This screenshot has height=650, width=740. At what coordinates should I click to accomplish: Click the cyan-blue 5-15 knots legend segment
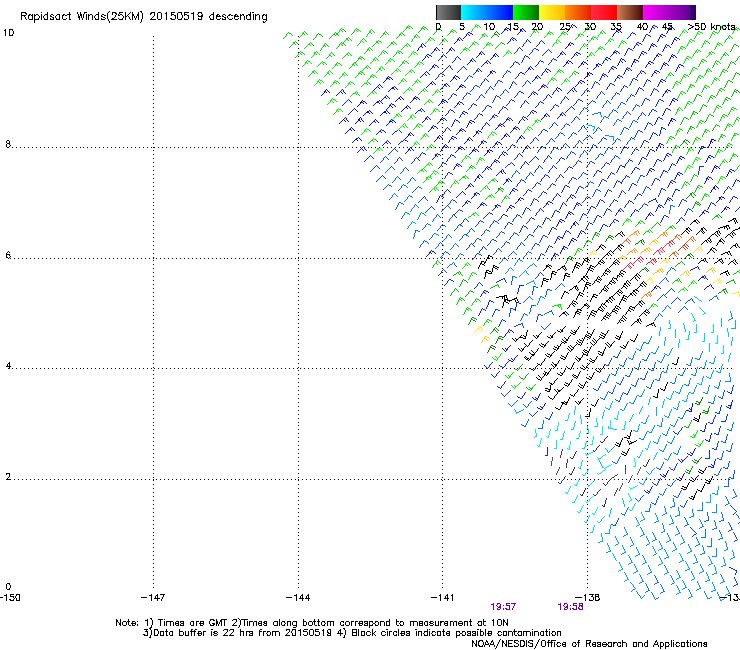point(487,12)
